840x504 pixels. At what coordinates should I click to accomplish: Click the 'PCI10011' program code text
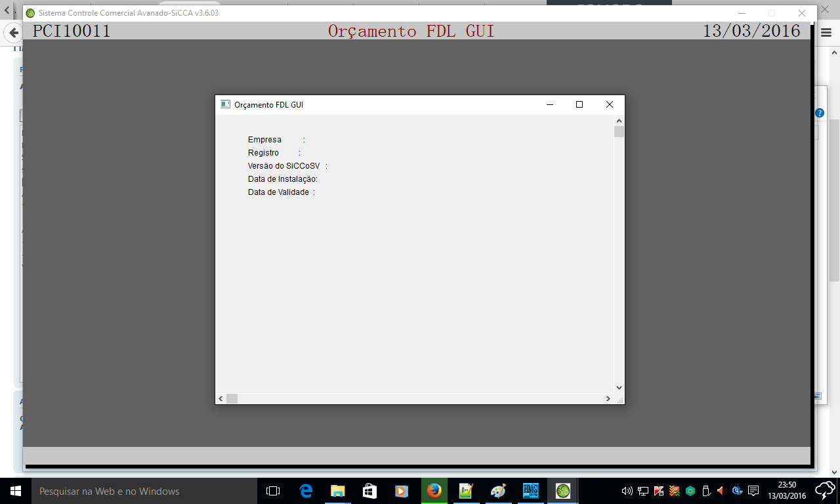pos(72,31)
